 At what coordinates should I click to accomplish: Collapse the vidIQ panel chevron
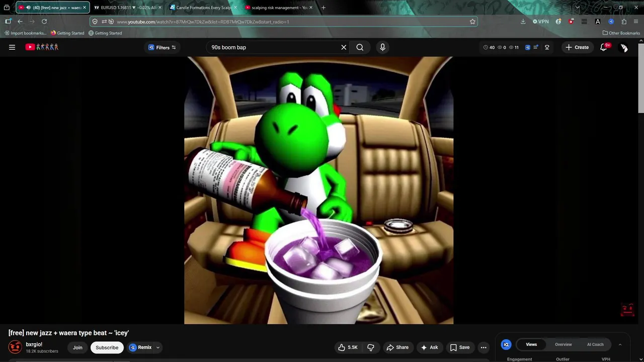point(620,344)
